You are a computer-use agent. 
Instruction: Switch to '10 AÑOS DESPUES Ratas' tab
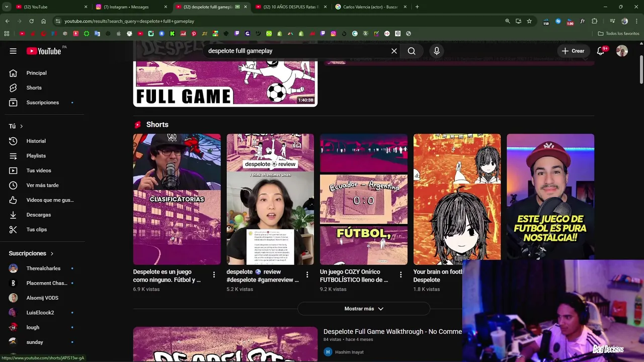[290, 7]
